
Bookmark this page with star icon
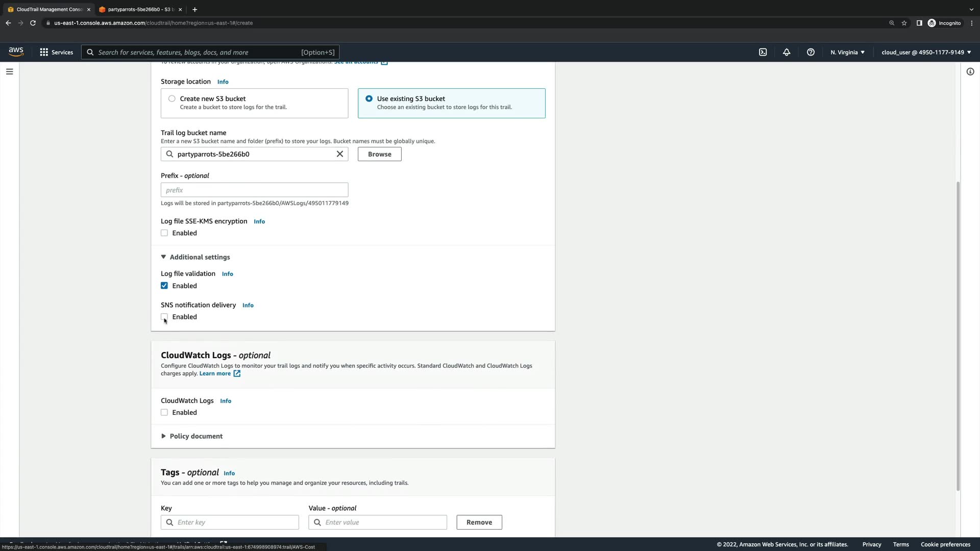coord(904,23)
